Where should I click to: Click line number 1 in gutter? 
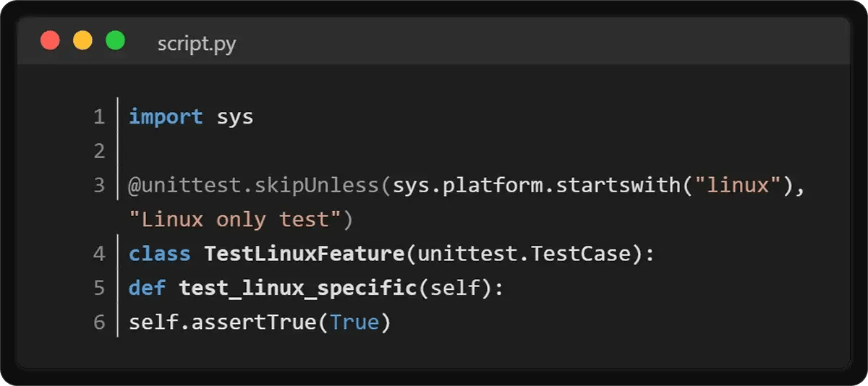point(99,117)
